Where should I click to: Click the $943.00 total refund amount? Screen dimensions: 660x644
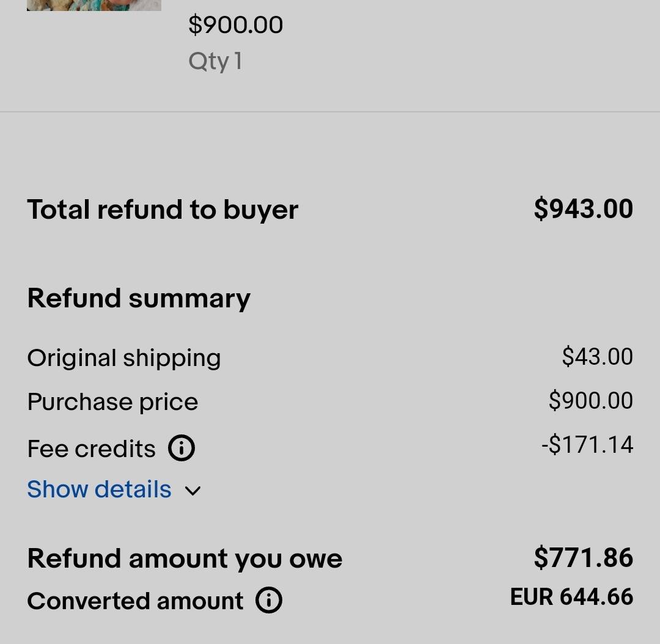pos(584,209)
